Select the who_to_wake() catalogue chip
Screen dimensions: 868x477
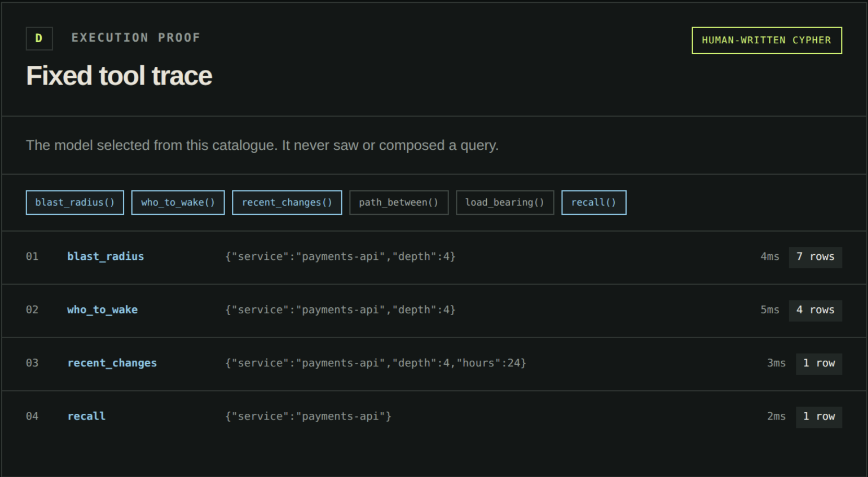coord(178,202)
